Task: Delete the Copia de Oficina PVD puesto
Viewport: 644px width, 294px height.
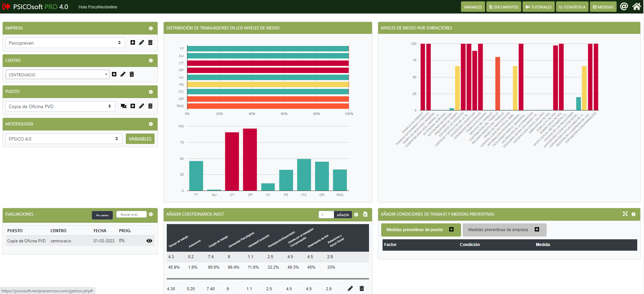Action: coord(151,106)
